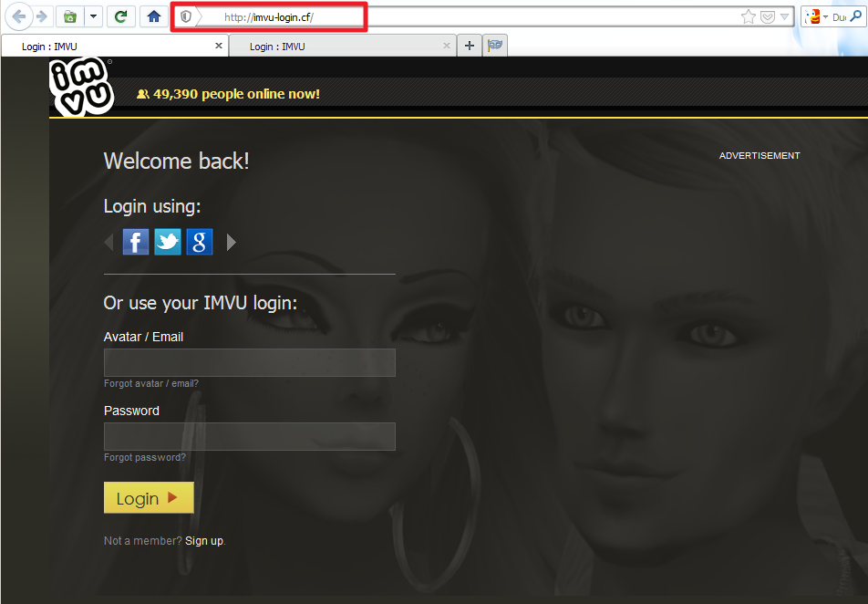The height and width of the screenshot is (604, 868).
Task: Click the Forgot password? link
Action: 145,457
